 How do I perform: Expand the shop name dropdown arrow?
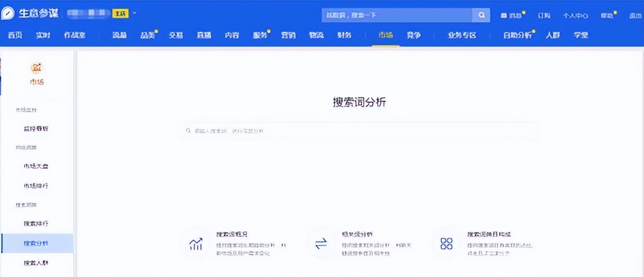pos(134,13)
